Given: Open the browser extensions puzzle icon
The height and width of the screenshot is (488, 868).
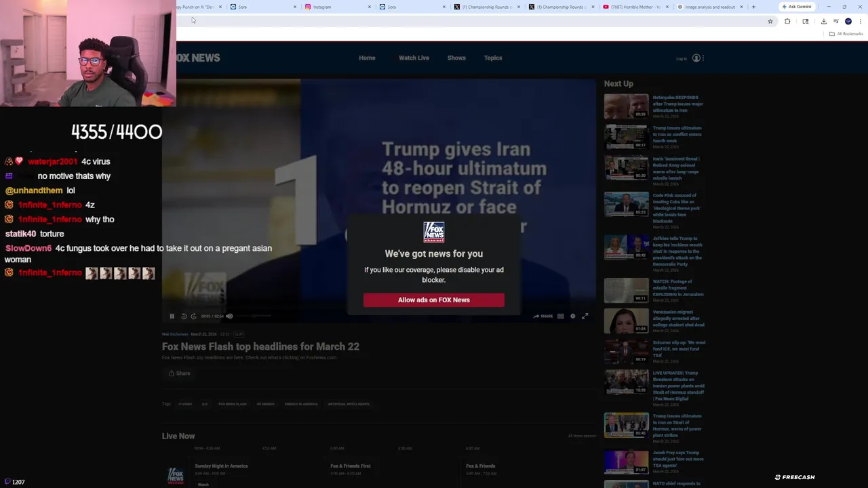Looking at the screenshot, I should pyautogui.click(x=787, y=21).
